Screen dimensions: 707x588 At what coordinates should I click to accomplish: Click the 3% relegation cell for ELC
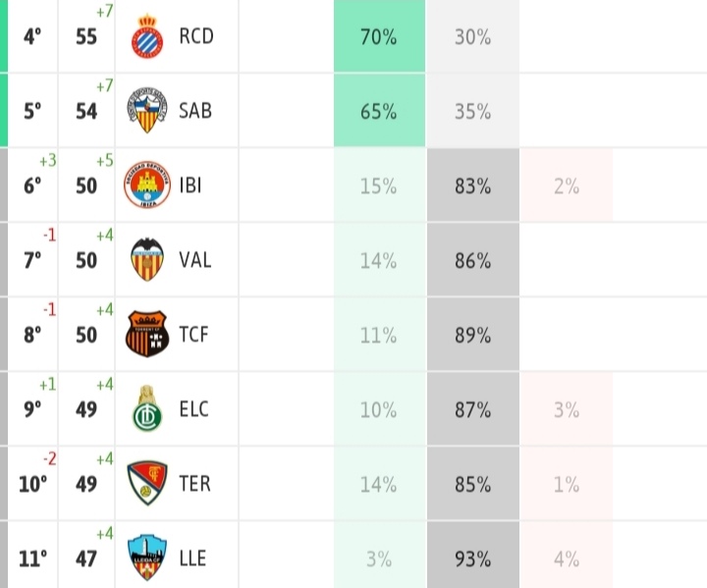pyautogui.click(x=567, y=409)
